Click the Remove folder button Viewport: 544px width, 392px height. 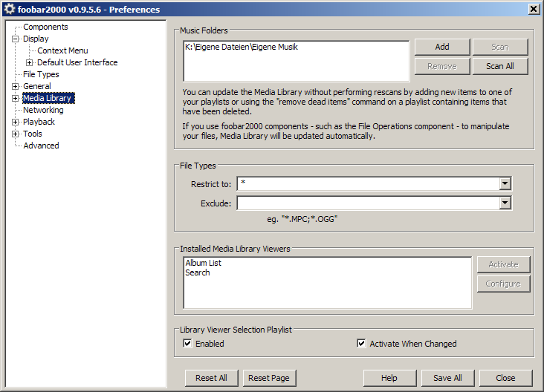click(x=442, y=66)
